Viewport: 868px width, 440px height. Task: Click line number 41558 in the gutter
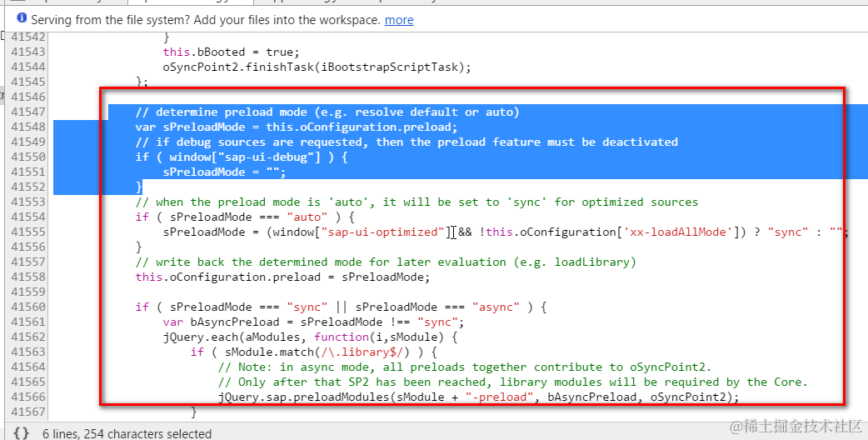point(28,277)
